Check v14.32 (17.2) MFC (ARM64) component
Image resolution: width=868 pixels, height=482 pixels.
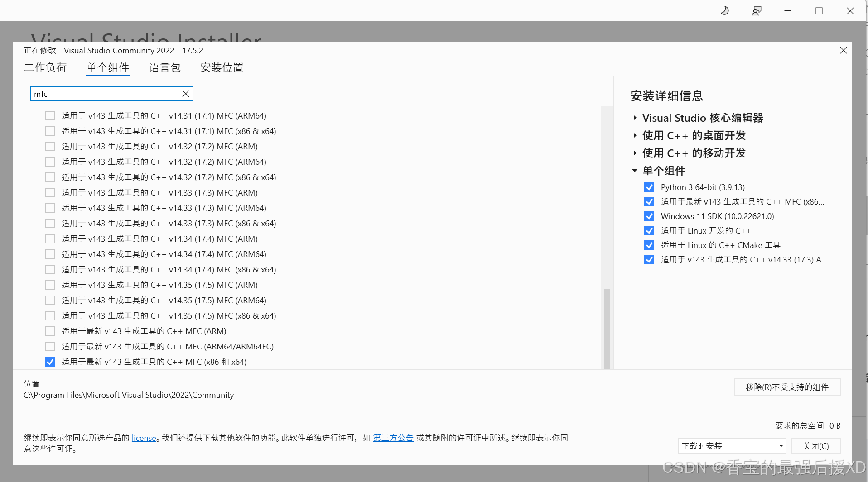[x=50, y=162]
